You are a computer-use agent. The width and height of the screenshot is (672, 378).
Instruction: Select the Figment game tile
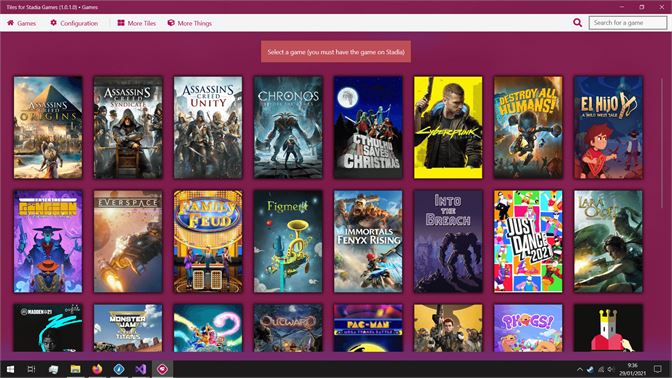[288, 241]
